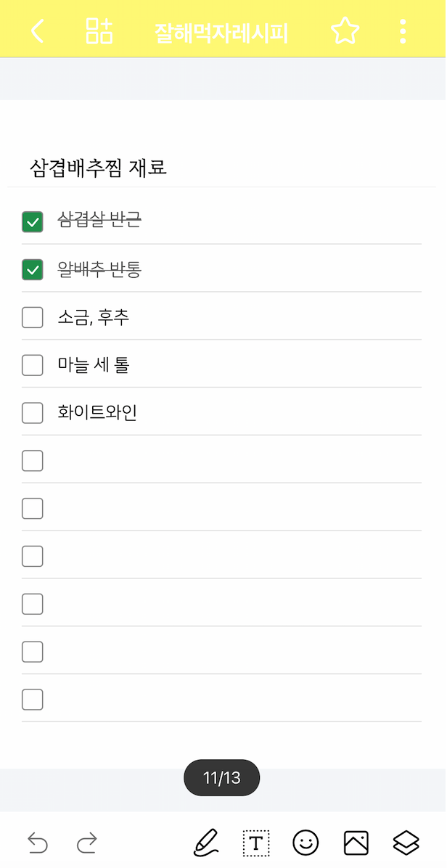Tap the back arrow icon
The width and height of the screenshot is (447, 868).
[x=38, y=31]
